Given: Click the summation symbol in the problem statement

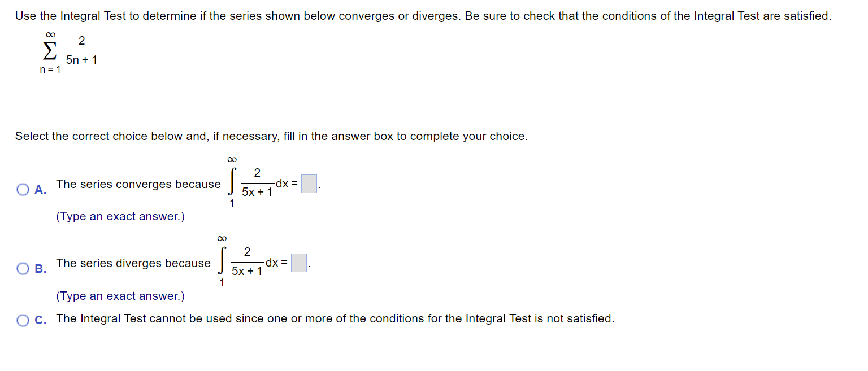Looking at the screenshot, I should click(x=50, y=51).
